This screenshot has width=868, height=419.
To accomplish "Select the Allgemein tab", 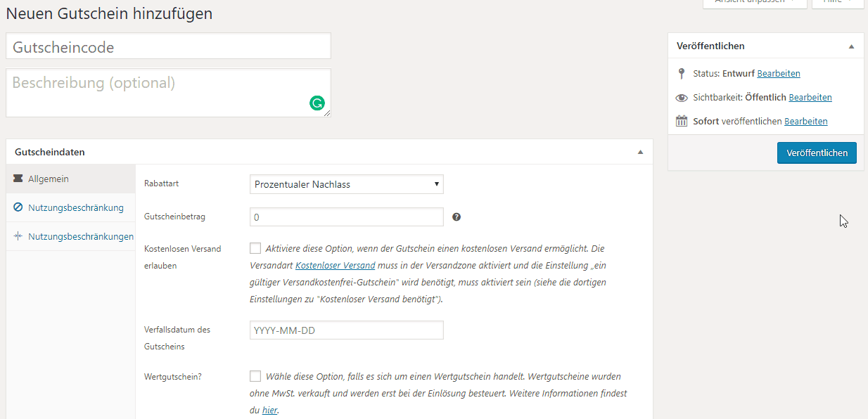I will pos(49,179).
